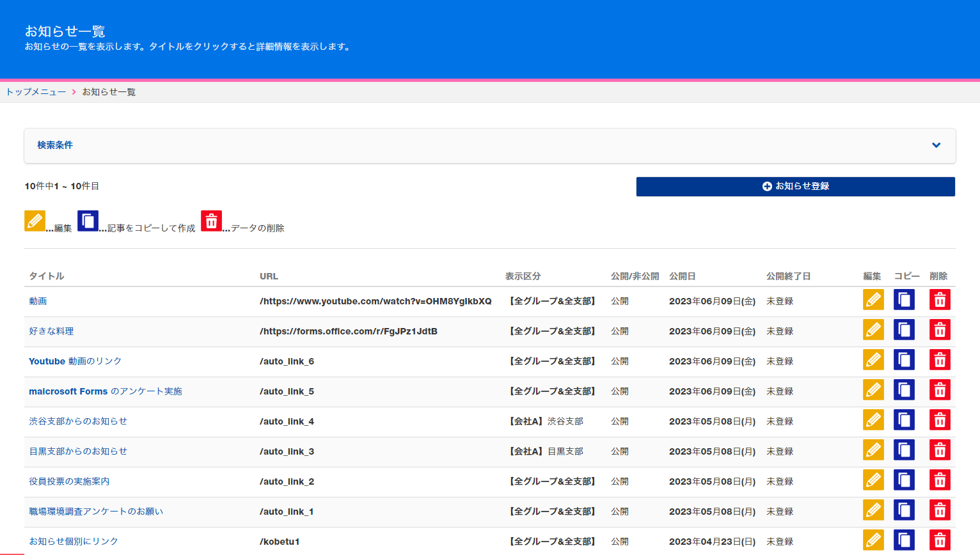Select the /auto_link_4 URL cell
Screen dimensions: 980x555
(287, 421)
